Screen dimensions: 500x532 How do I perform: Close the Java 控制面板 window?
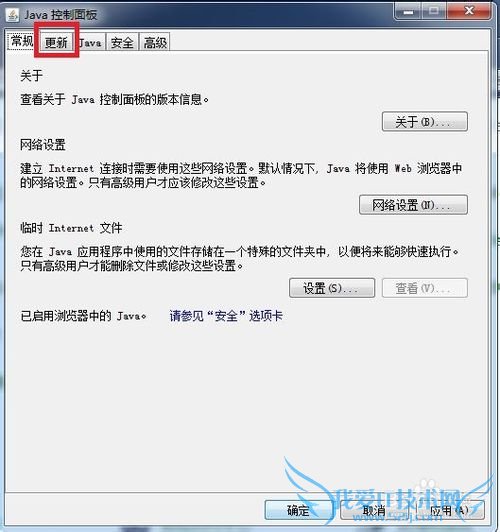(x=469, y=11)
